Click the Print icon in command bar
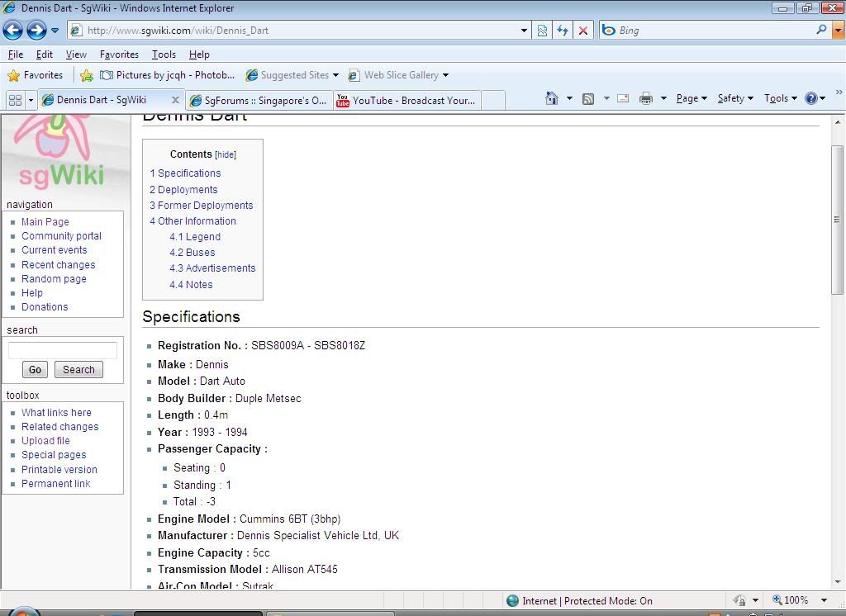 (x=645, y=98)
